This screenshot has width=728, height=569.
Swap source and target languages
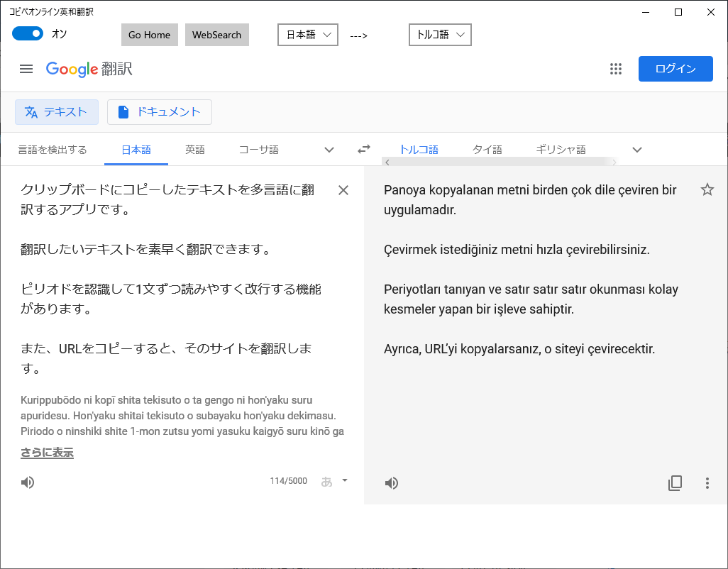click(364, 149)
